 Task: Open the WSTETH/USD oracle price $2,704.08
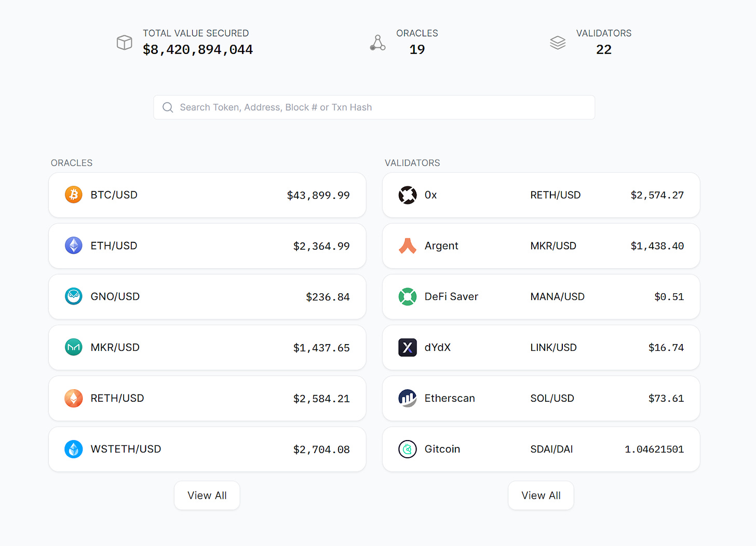click(321, 449)
